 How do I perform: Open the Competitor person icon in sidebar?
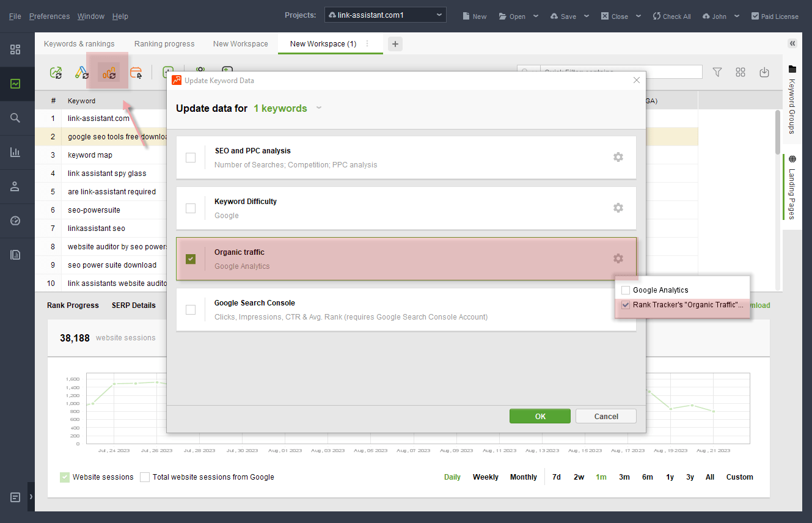coord(15,186)
